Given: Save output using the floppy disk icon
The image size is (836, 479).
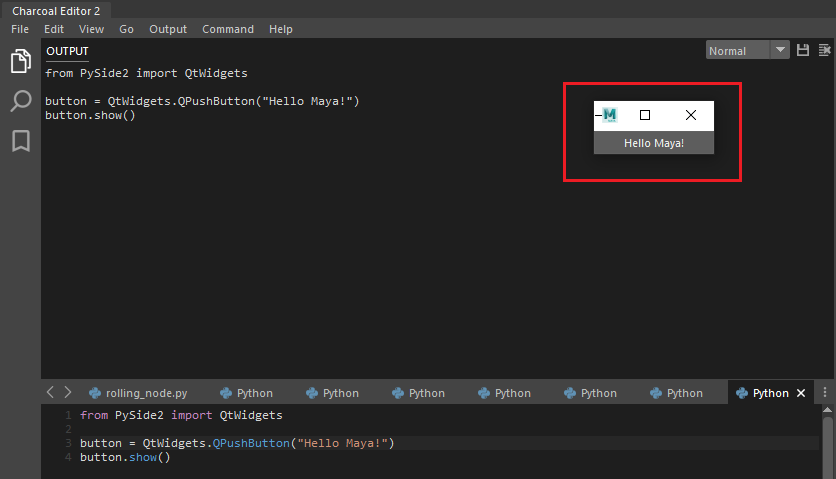Looking at the screenshot, I should click(802, 50).
